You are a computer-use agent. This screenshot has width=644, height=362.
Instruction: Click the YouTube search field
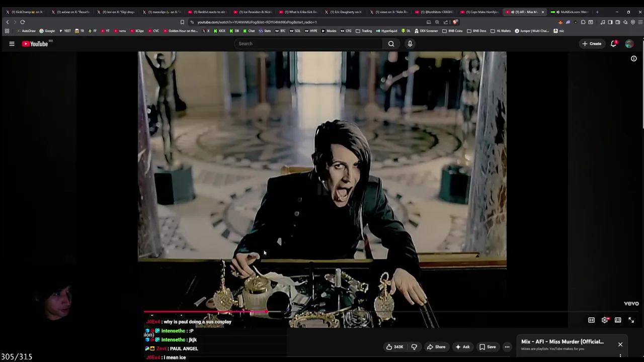click(x=309, y=44)
